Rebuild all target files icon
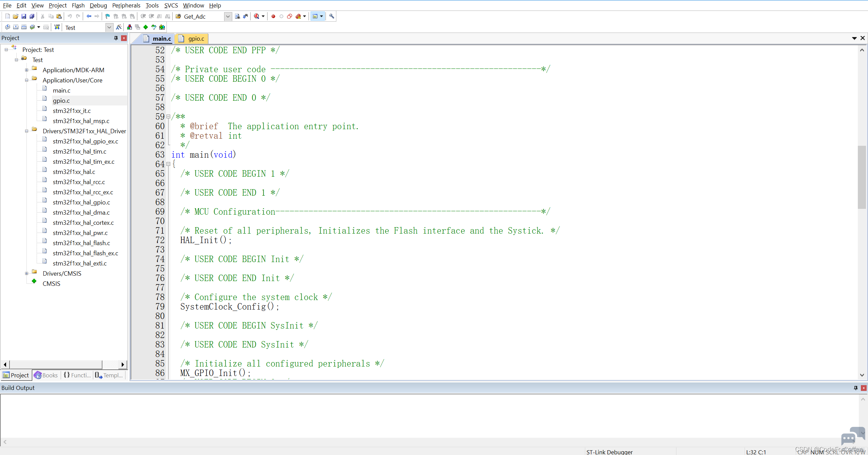This screenshot has width=868, height=455. tap(24, 27)
